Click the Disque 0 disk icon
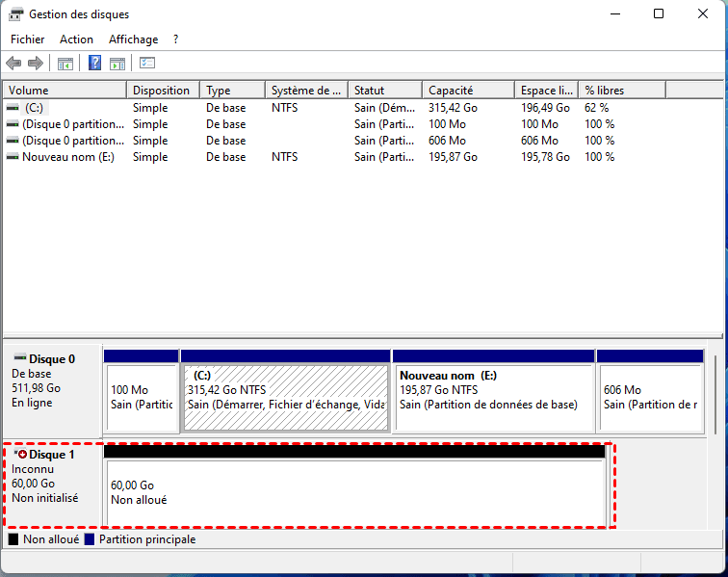Viewport: 728px width, 577px height. click(20, 357)
